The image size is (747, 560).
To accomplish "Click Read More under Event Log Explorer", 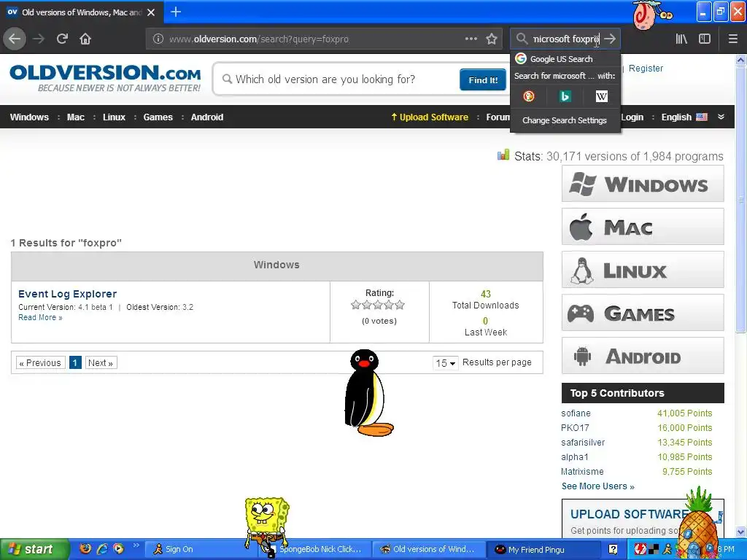I will point(40,318).
